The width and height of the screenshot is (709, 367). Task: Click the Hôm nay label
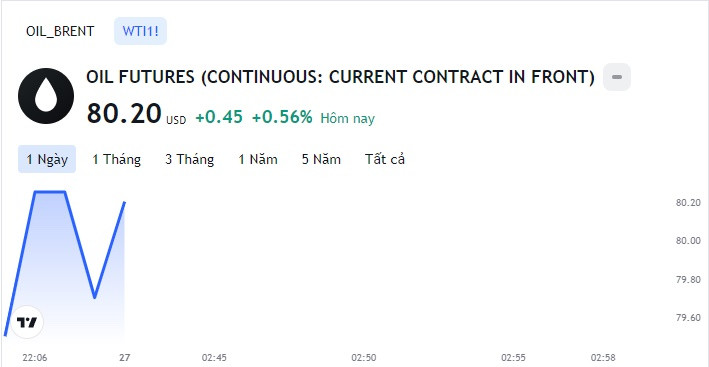coord(348,118)
